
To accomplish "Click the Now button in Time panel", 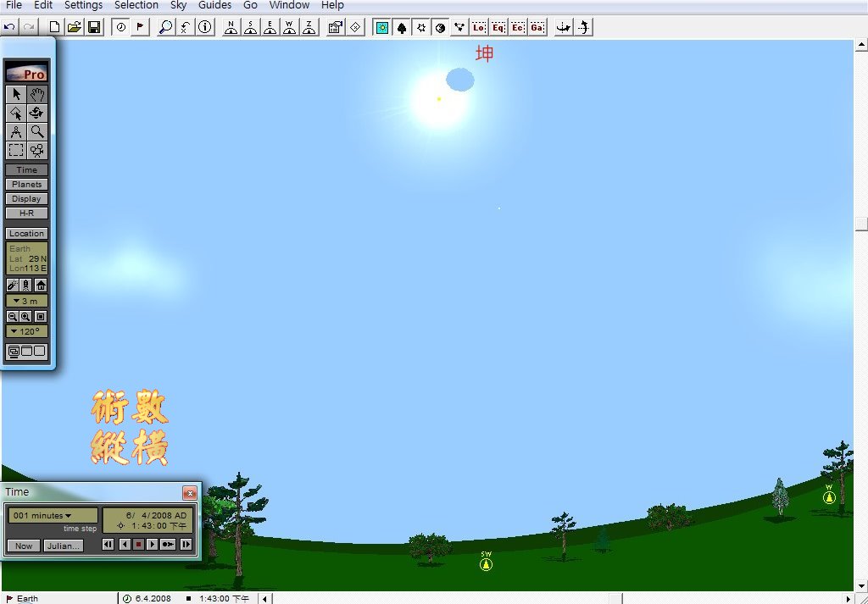I will click(x=24, y=545).
